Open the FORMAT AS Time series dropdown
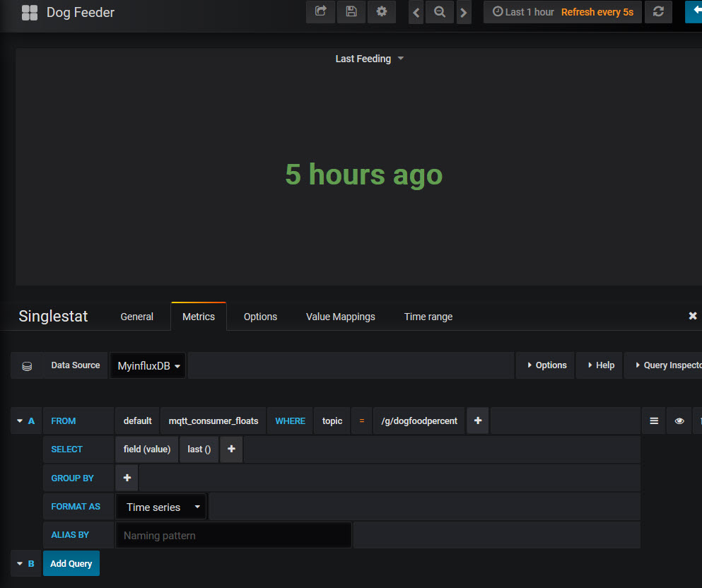 (160, 506)
